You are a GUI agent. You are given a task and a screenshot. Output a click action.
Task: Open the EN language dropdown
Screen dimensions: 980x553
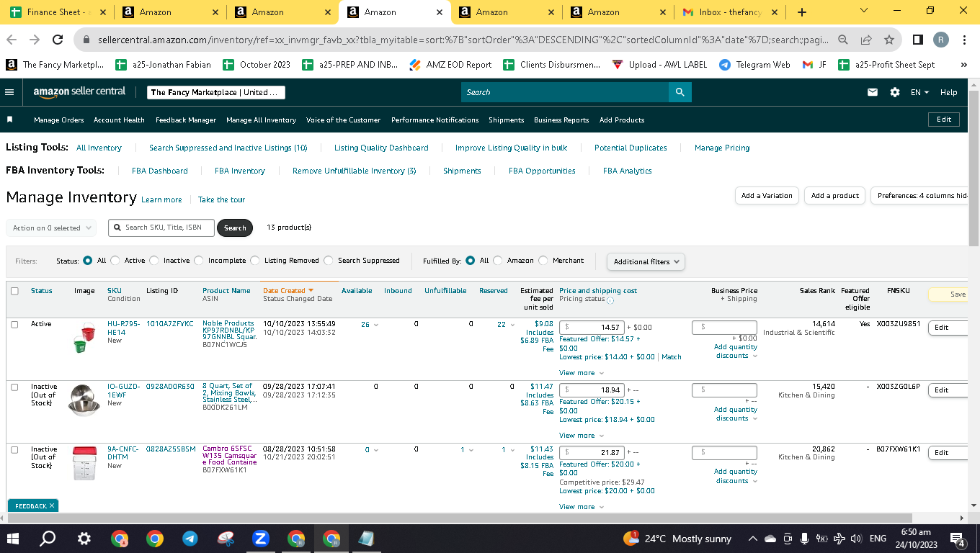pos(920,92)
